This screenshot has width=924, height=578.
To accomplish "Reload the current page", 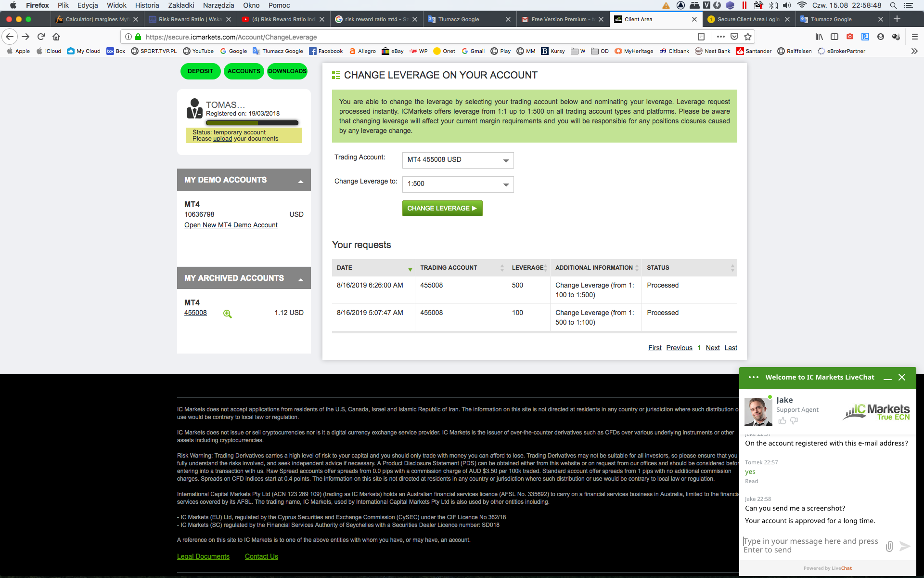I will click(41, 37).
